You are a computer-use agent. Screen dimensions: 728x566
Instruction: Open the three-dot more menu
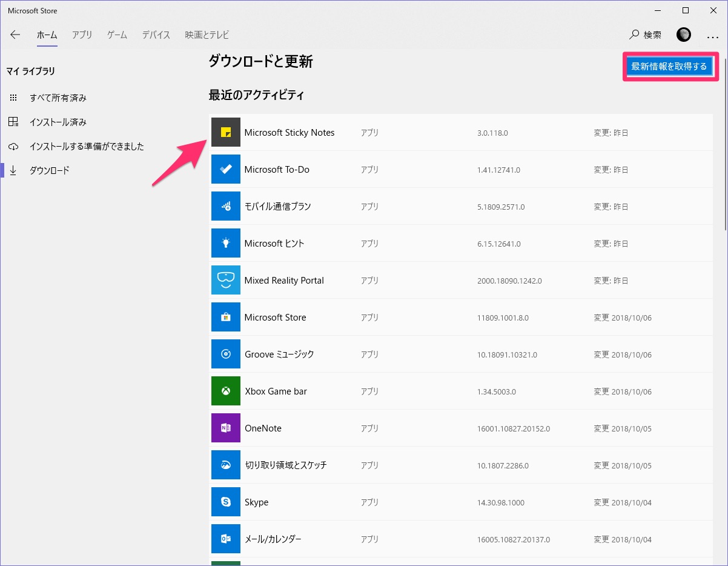[712, 36]
